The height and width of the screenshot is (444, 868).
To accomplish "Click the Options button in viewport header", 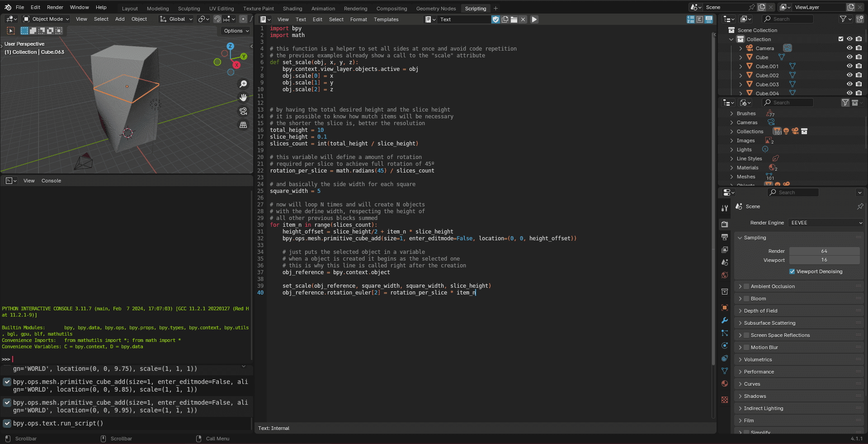I will pyautogui.click(x=236, y=31).
